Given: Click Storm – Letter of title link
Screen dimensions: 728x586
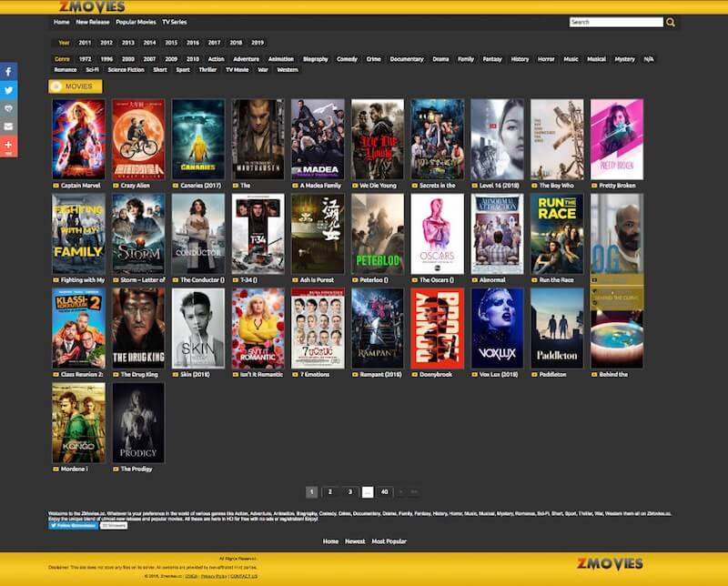Looking at the screenshot, I should coord(143,280).
